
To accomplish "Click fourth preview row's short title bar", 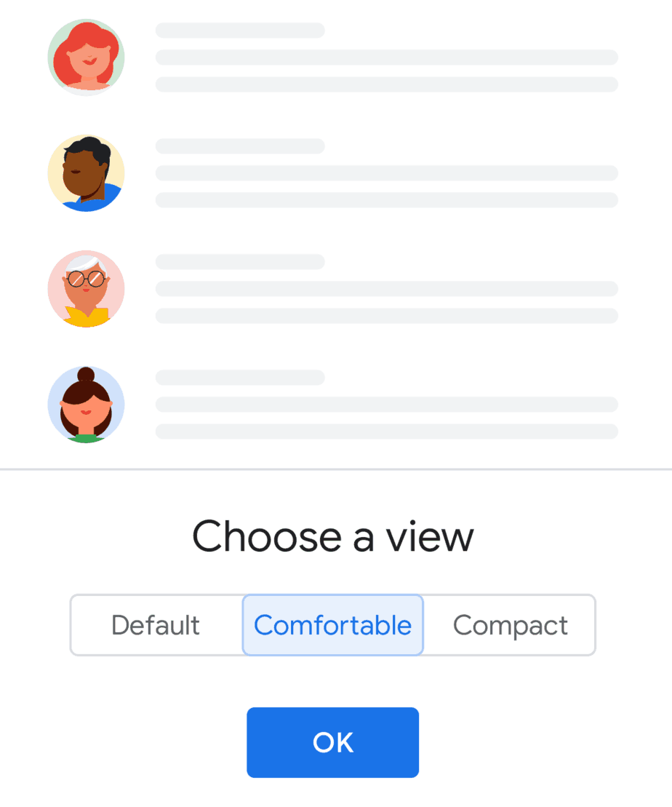I will 240,377.
